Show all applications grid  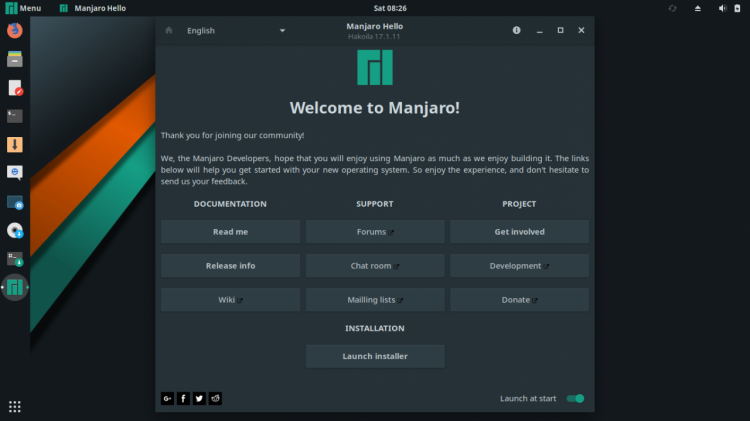pos(15,407)
